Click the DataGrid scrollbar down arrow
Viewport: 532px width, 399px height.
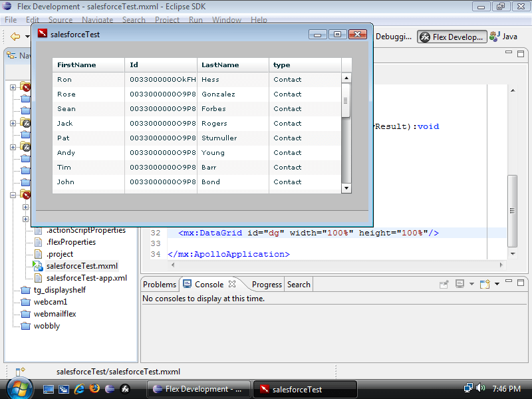point(346,188)
